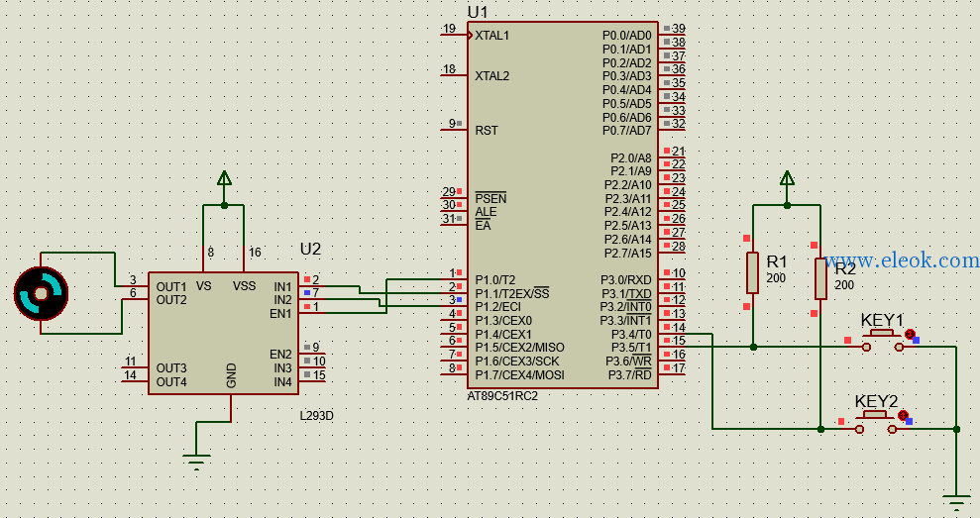Click the EN2 pin label on U2
Screen dimensions: 980x518
[280, 355]
